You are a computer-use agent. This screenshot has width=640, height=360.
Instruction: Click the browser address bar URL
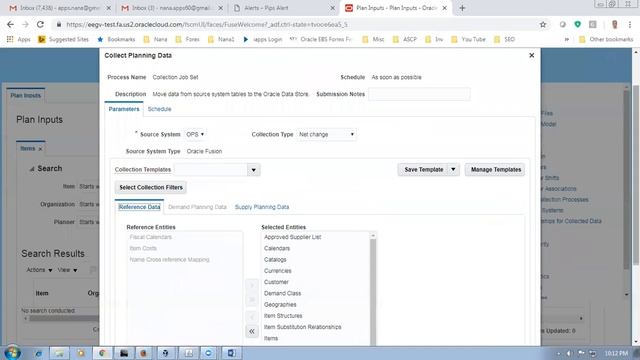tap(207, 24)
